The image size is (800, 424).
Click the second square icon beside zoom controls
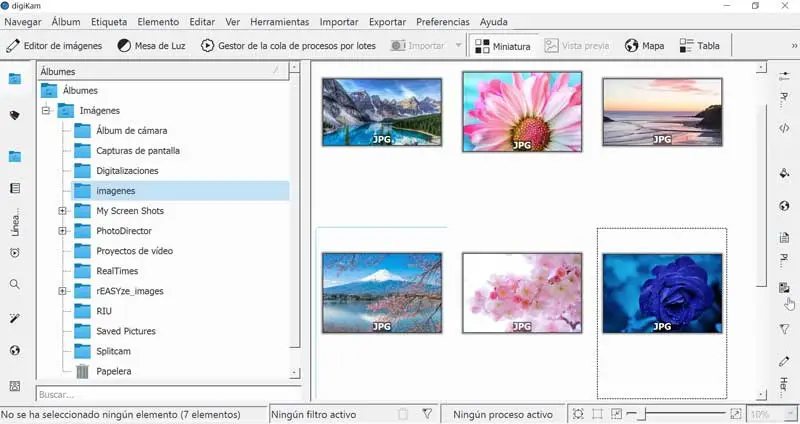tap(597, 414)
